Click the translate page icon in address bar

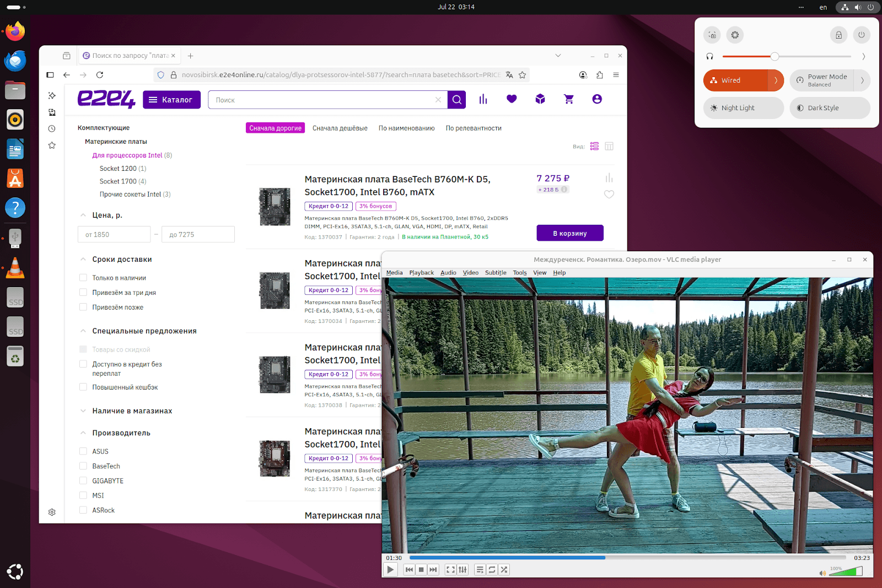coord(509,75)
